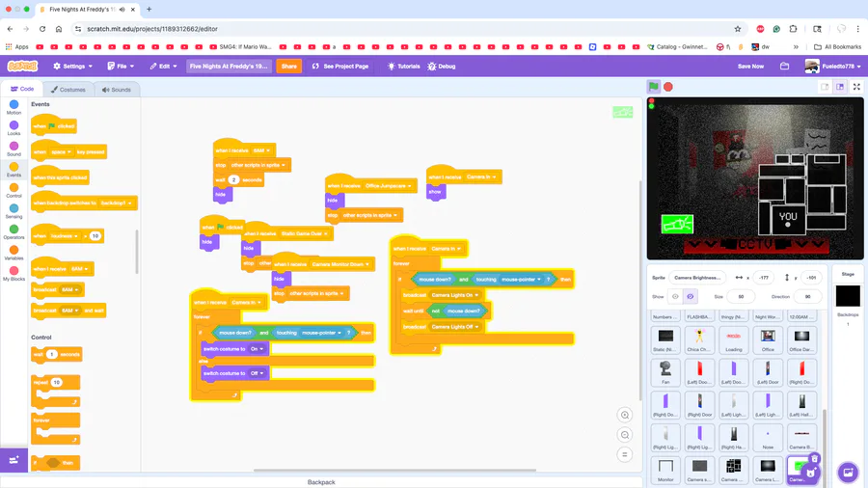Enter full screen stage mode
868x488 pixels.
856,87
